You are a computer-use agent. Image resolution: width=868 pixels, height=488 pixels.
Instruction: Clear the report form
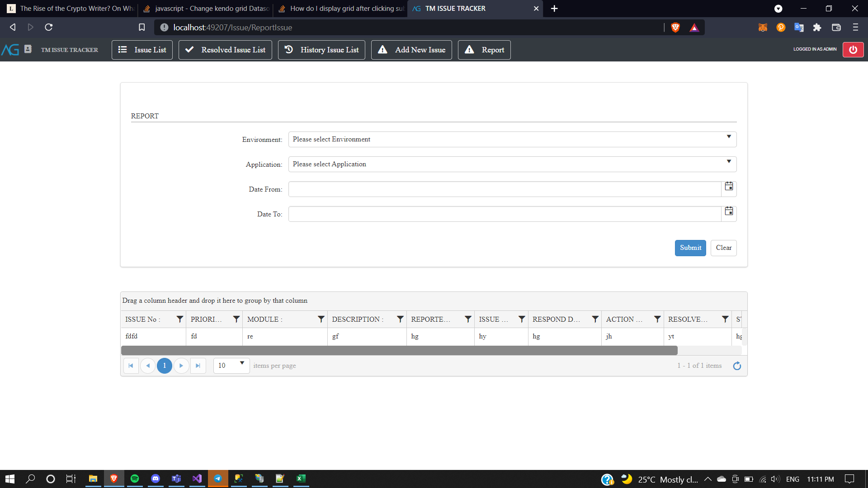pyautogui.click(x=723, y=248)
